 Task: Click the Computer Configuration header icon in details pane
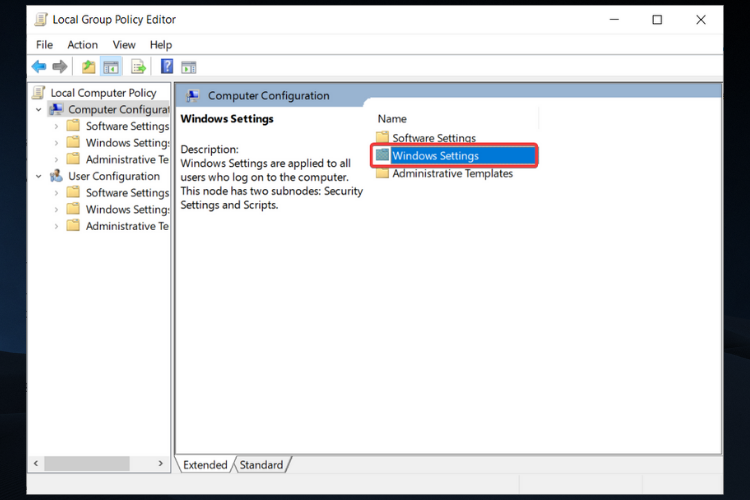click(x=193, y=95)
